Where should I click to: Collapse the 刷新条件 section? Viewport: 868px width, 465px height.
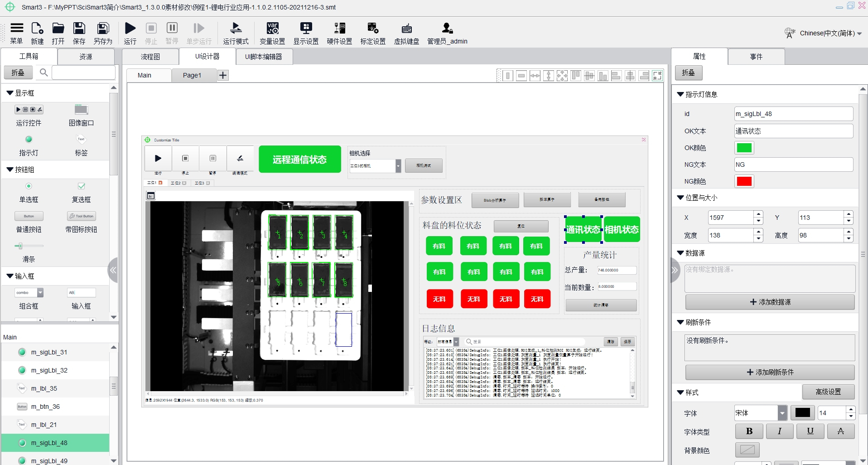(680, 322)
